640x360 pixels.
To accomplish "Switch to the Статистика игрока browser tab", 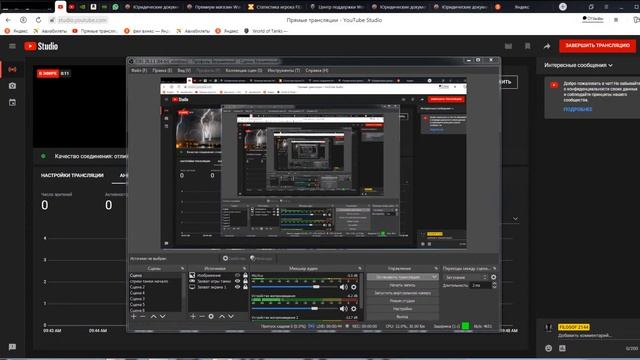I will click(x=275, y=7).
